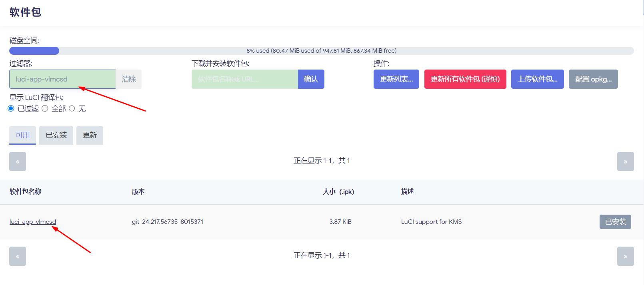Focus the package name or URL input
The width and height of the screenshot is (644, 285).
(x=245, y=79)
